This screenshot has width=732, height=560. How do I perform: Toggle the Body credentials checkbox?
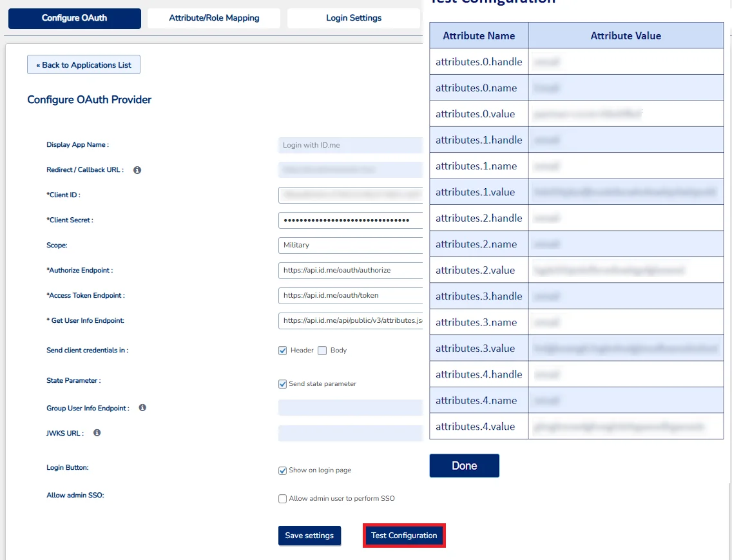point(322,351)
